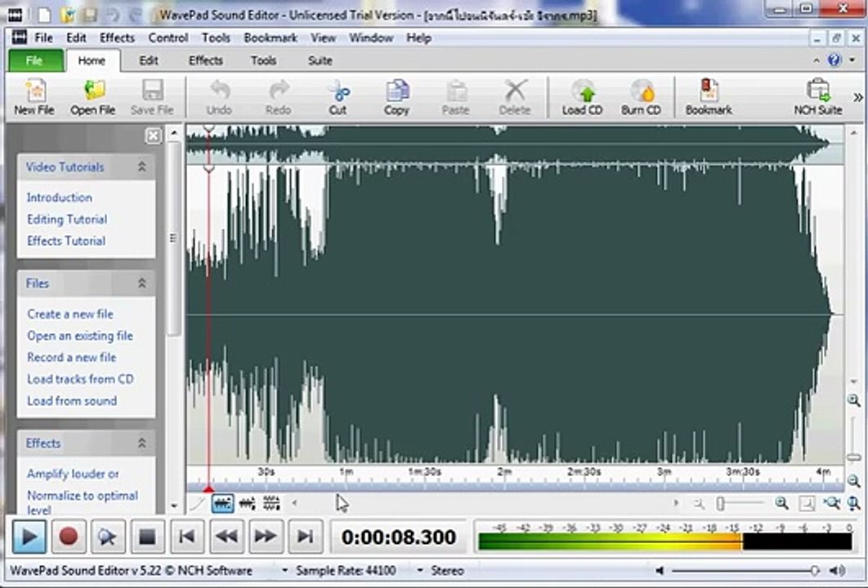Expand the ribbon overflow chevron

[858, 97]
